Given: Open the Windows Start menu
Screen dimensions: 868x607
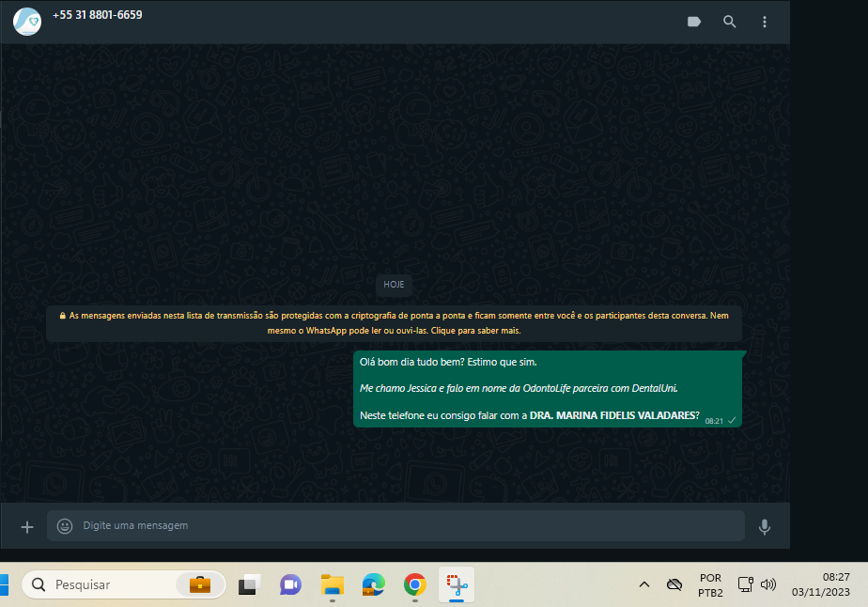Looking at the screenshot, I should [x=4, y=584].
